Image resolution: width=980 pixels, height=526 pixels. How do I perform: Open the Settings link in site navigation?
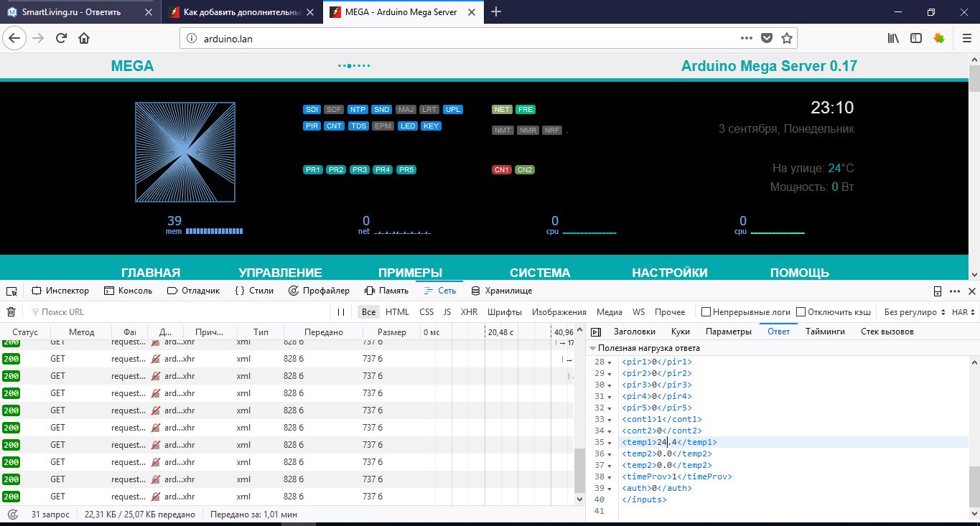pyautogui.click(x=669, y=273)
